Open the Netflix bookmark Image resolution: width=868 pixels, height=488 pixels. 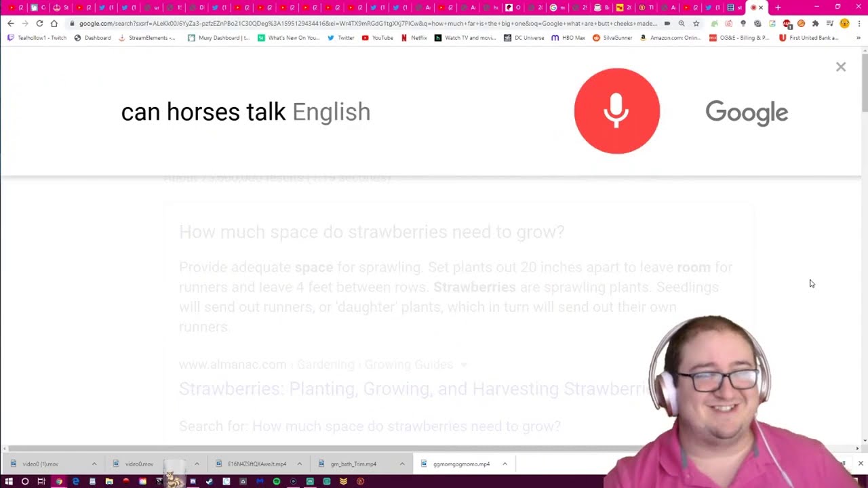(414, 38)
